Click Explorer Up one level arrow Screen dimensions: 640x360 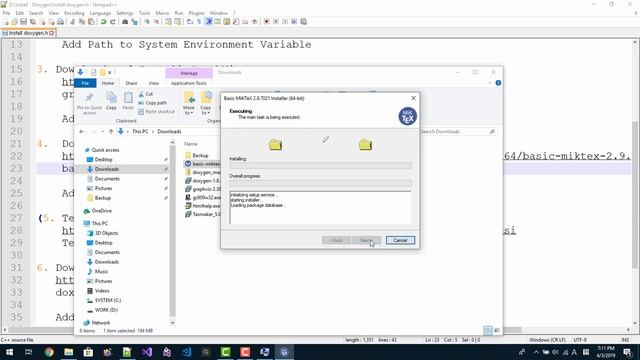pos(111,131)
